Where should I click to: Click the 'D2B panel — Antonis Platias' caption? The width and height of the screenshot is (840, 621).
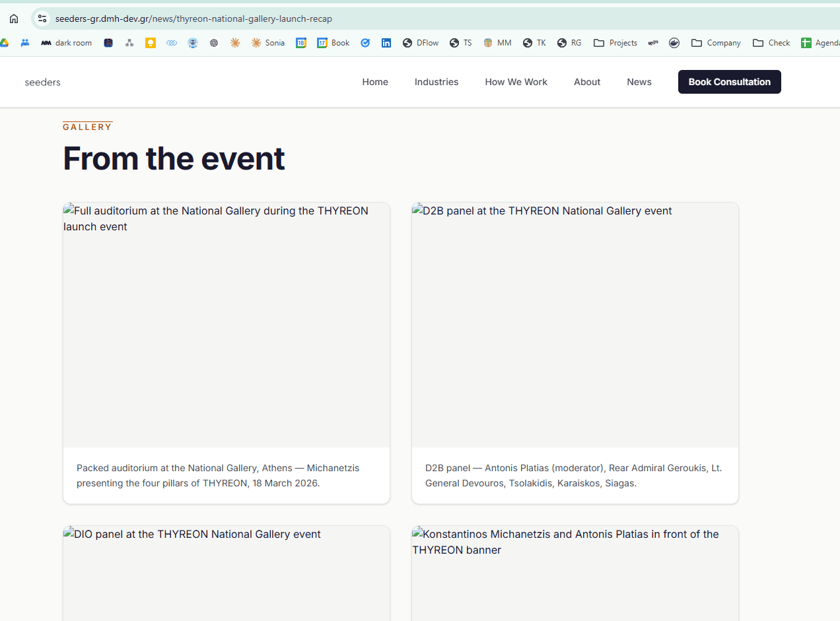point(574,475)
